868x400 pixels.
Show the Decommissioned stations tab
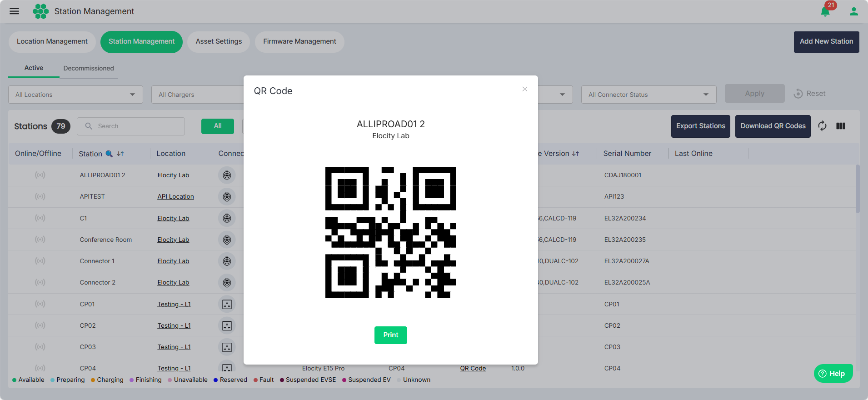pyautogui.click(x=89, y=68)
